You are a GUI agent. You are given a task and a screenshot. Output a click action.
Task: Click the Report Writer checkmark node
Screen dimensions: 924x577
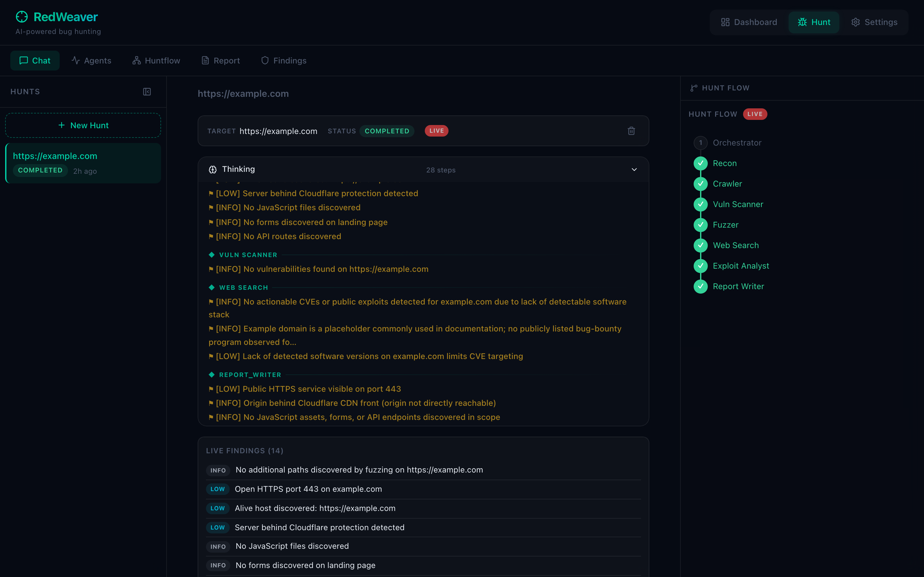[x=700, y=286]
